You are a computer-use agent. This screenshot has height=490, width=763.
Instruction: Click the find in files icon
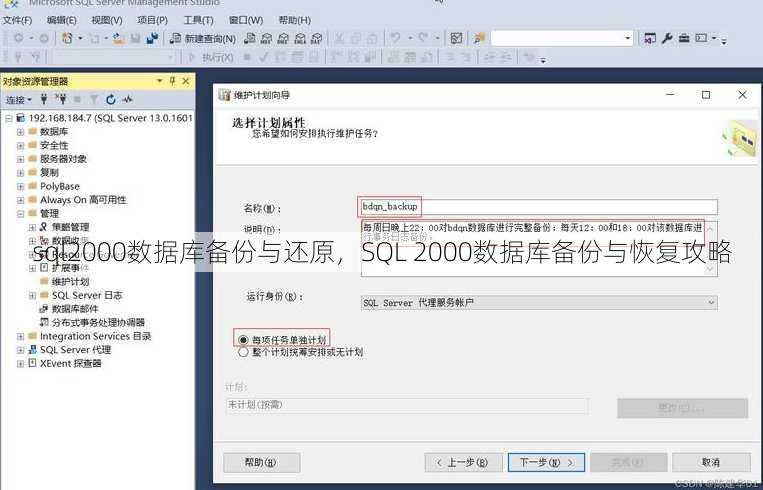tap(479, 38)
